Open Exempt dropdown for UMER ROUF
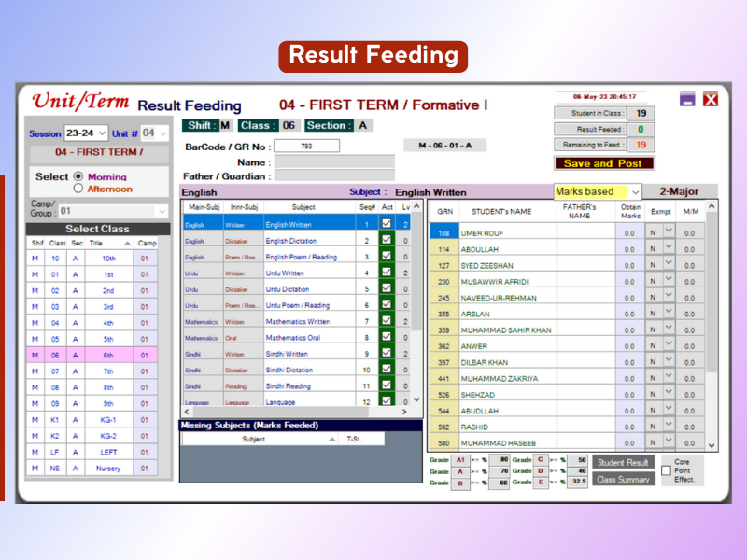Image resolution: width=747 pixels, height=560 pixels. (x=669, y=232)
